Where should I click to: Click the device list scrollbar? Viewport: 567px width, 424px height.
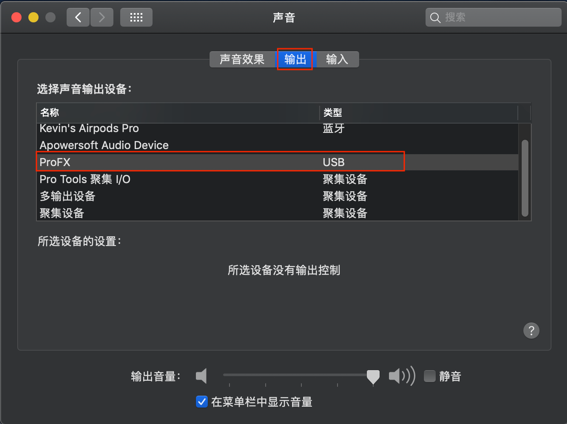(525, 178)
